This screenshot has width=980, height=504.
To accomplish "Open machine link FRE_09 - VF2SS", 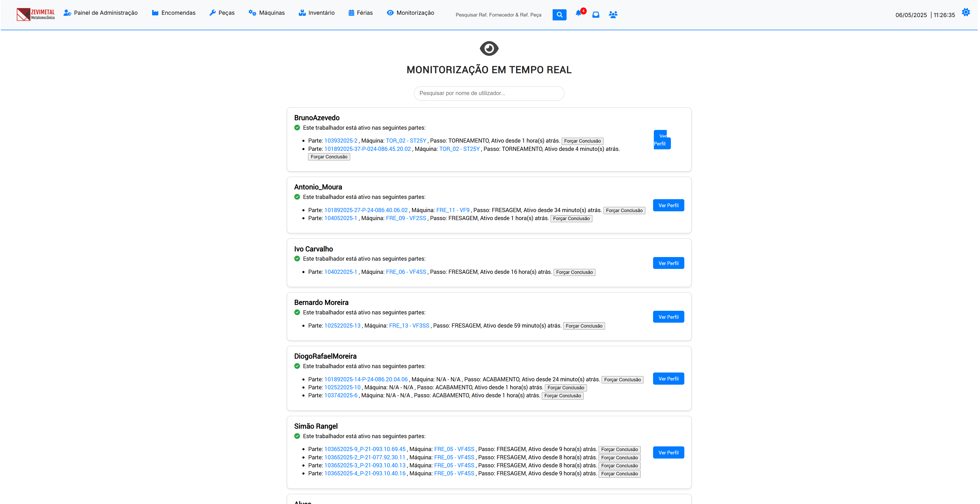I will click(x=406, y=219).
